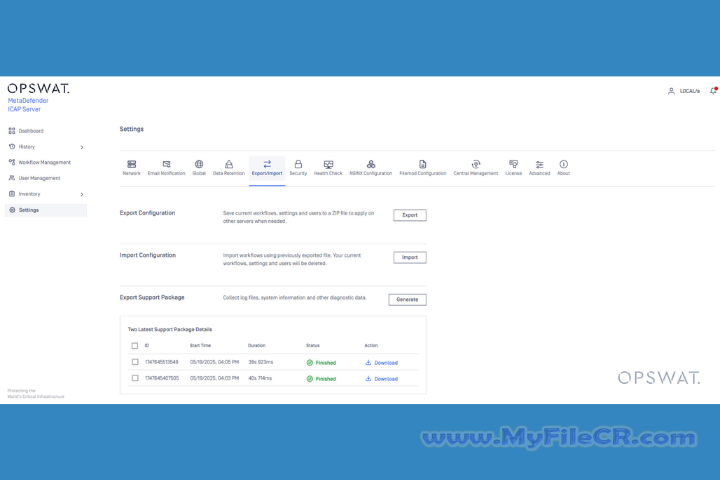Click the Generate support package button
The image size is (720, 480).
pyautogui.click(x=407, y=299)
